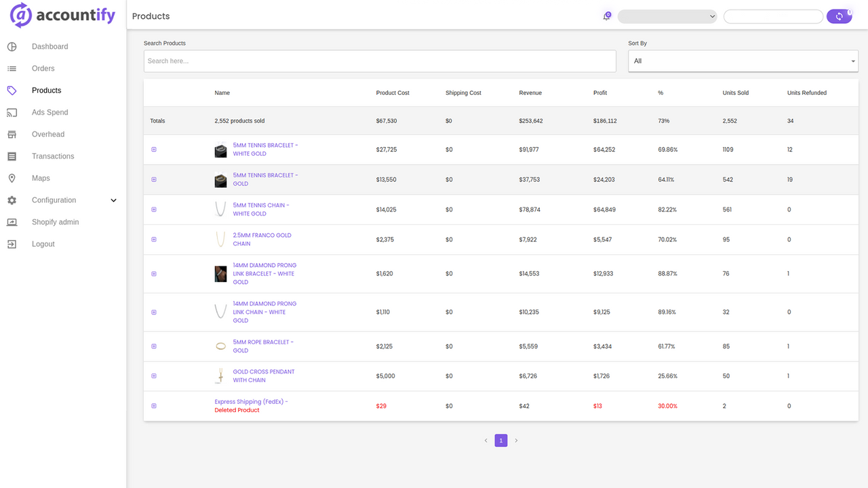Click the previous page arrow
Viewport: 868px width, 488px height.
(486, 441)
